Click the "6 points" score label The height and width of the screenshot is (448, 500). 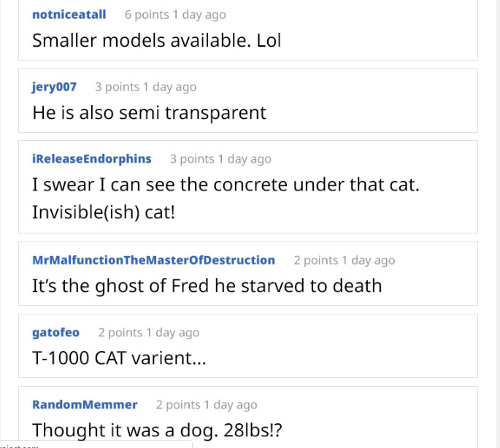[147, 15]
